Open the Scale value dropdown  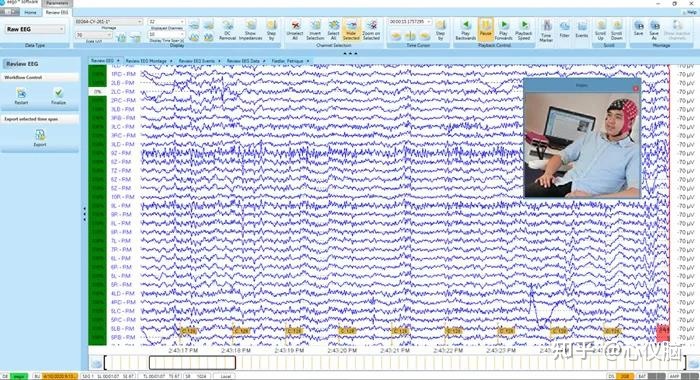tap(93, 35)
